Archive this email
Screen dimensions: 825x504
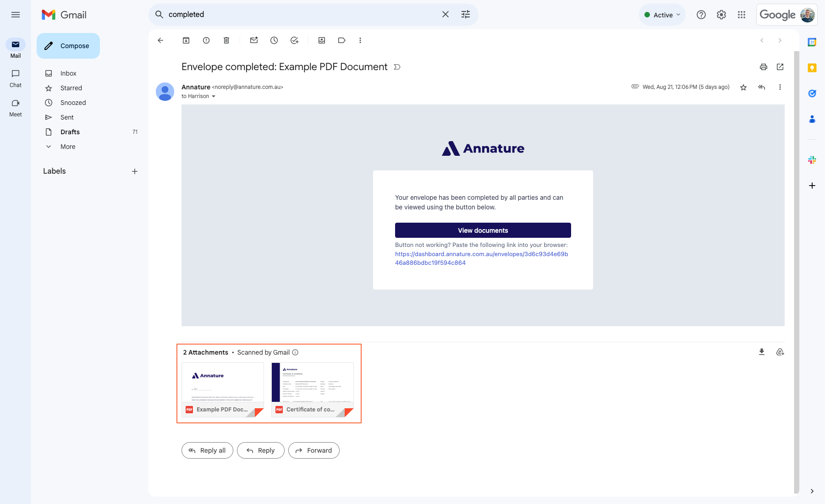click(186, 40)
